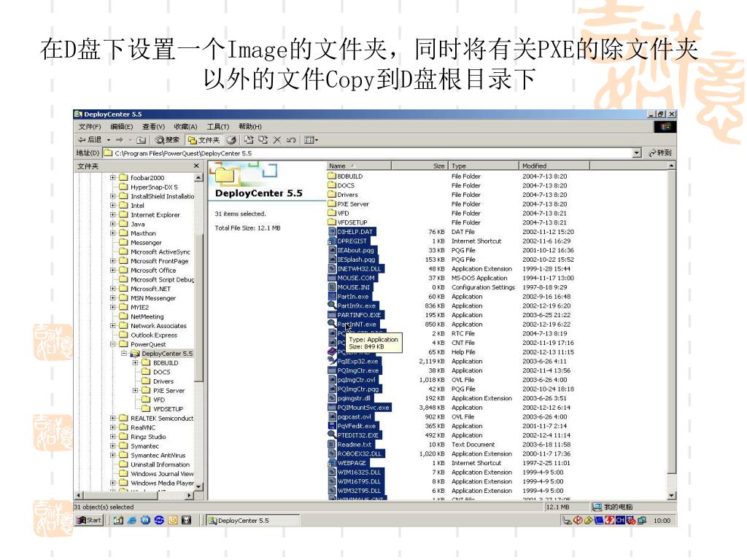Screen dimensions: 747x560
Task: Expand the BDBUILD tree node
Action: (135, 362)
